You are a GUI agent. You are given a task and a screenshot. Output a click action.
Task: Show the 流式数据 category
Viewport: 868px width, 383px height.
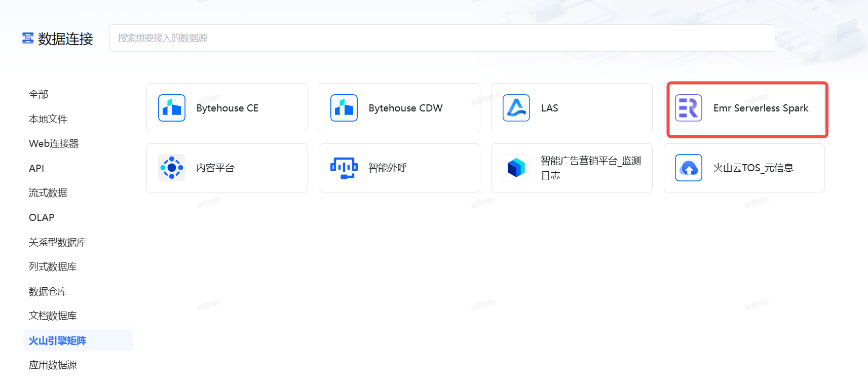click(48, 193)
